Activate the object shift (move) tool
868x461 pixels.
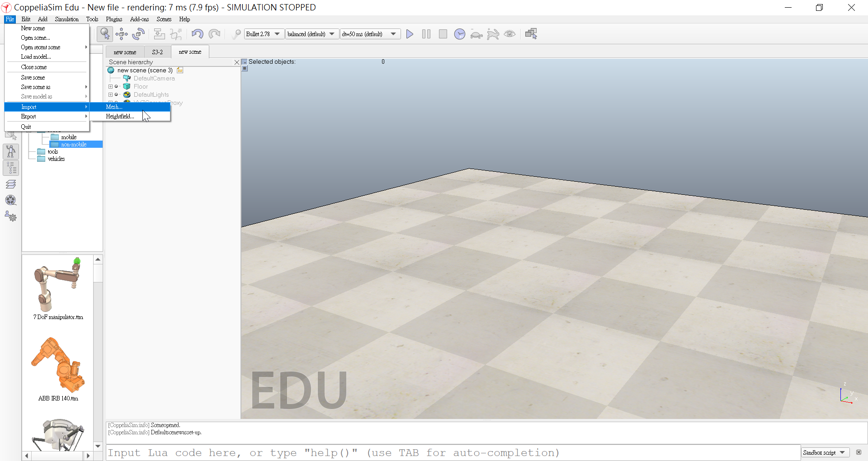click(122, 34)
